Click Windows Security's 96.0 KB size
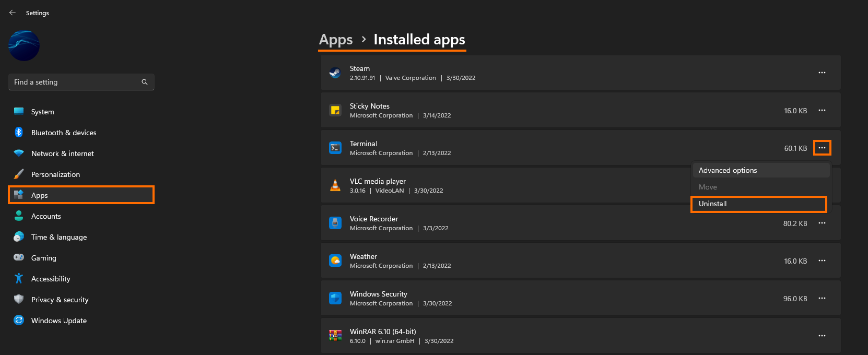 pos(795,299)
